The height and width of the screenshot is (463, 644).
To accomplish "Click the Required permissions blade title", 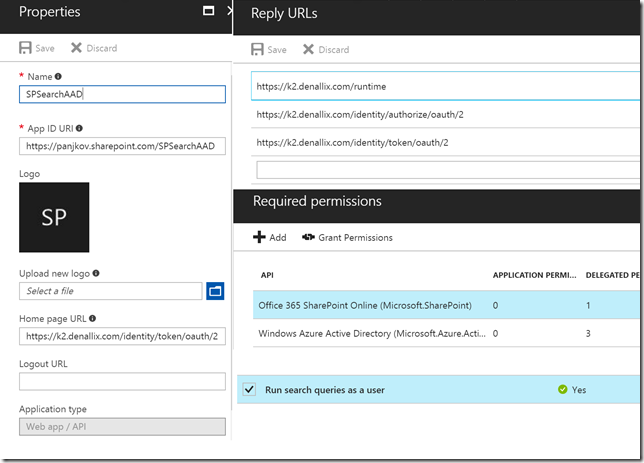I will (x=317, y=201).
